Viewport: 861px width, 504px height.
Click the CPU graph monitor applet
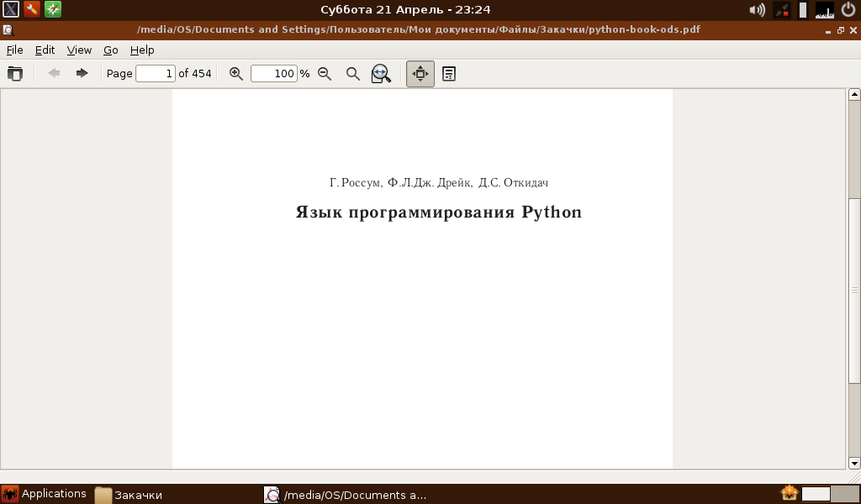(x=825, y=10)
